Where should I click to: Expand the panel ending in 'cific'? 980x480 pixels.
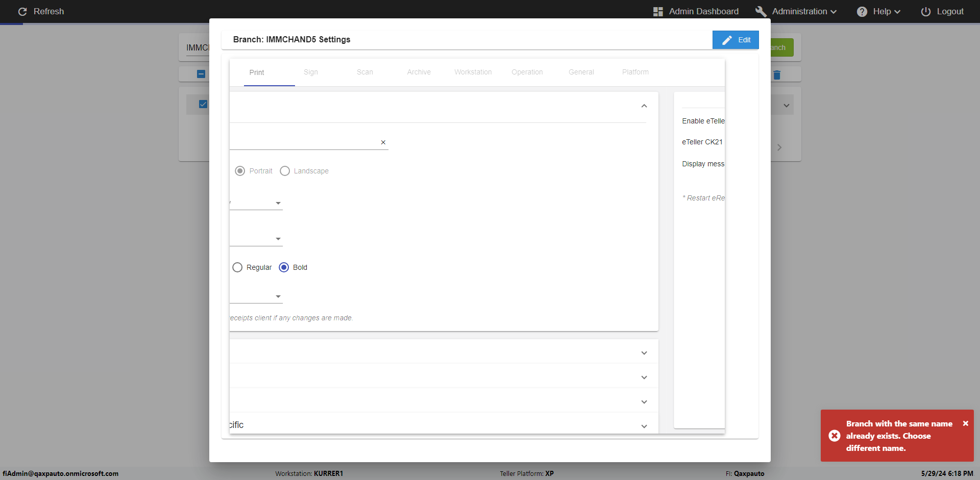click(x=644, y=426)
